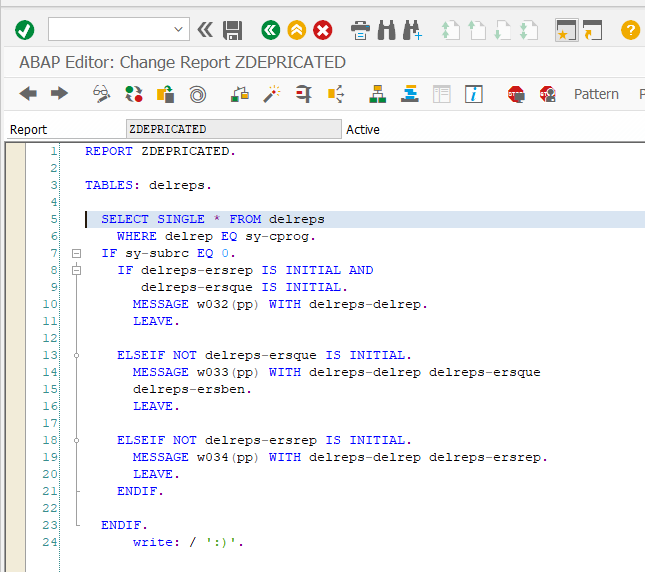Click the Create Shortcut icon

pyautogui.click(x=592, y=30)
